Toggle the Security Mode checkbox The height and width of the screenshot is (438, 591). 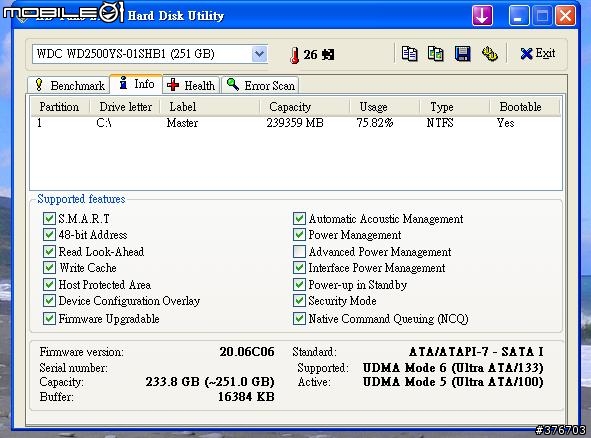coord(299,301)
